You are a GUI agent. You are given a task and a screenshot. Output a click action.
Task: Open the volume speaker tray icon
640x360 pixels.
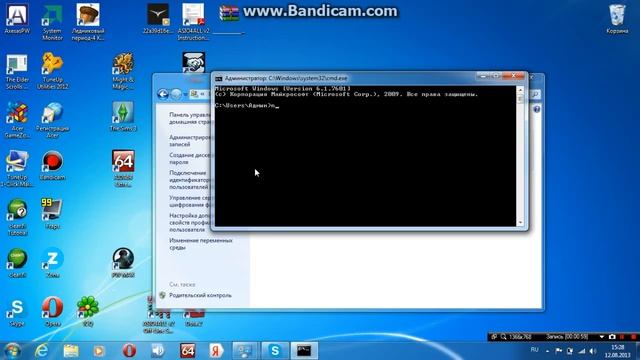pos(593,351)
